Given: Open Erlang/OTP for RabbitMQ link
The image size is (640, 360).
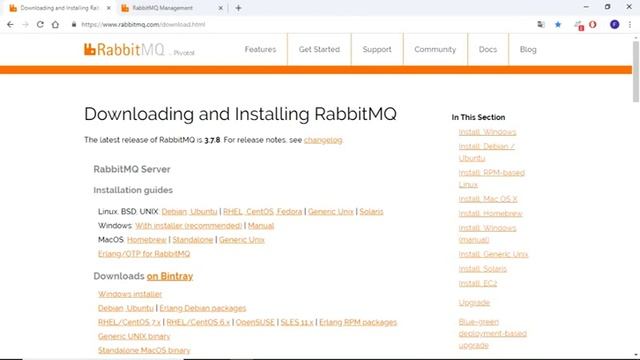Looking at the screenshot, I should [144, 254].
